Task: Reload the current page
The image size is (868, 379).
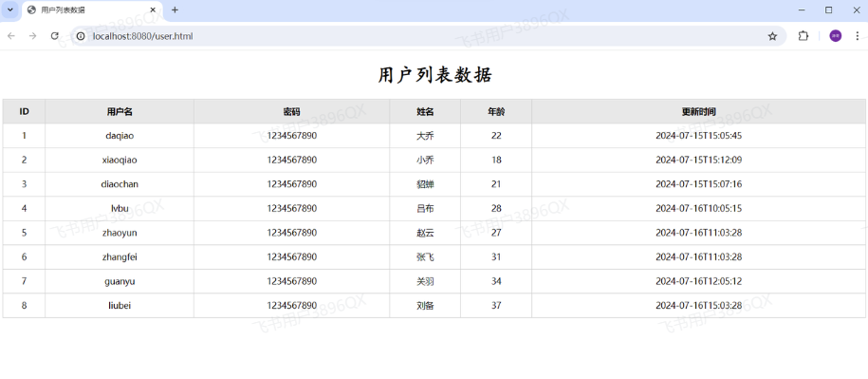Action: 54,36
